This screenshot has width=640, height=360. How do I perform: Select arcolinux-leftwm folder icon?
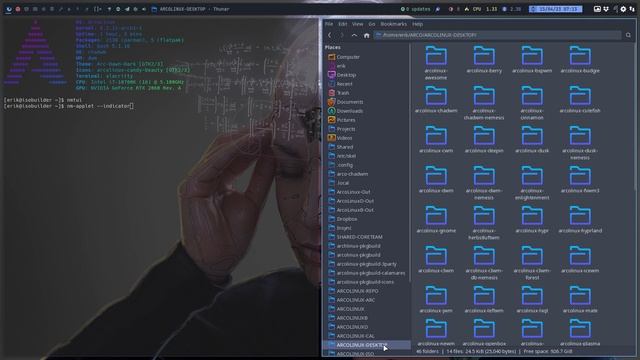(x=484, y=296)
